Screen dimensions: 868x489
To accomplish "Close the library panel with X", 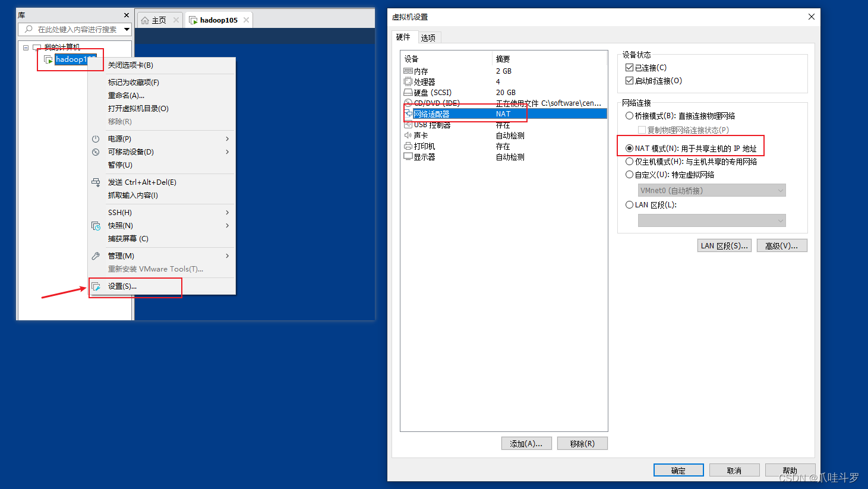I will [x=127, y=15].
